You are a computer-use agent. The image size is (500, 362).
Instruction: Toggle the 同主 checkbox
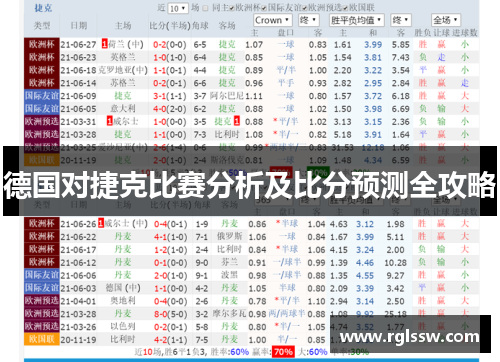(x=205, y=8)
